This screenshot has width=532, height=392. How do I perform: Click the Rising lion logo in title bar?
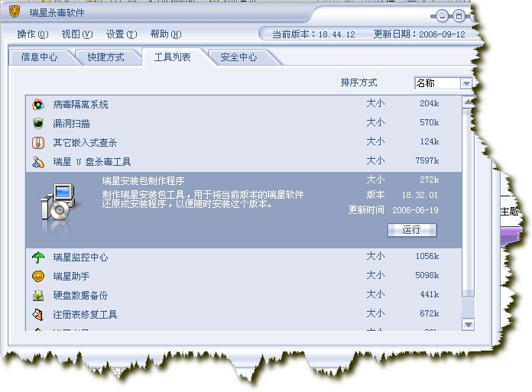tap(15, 12)
